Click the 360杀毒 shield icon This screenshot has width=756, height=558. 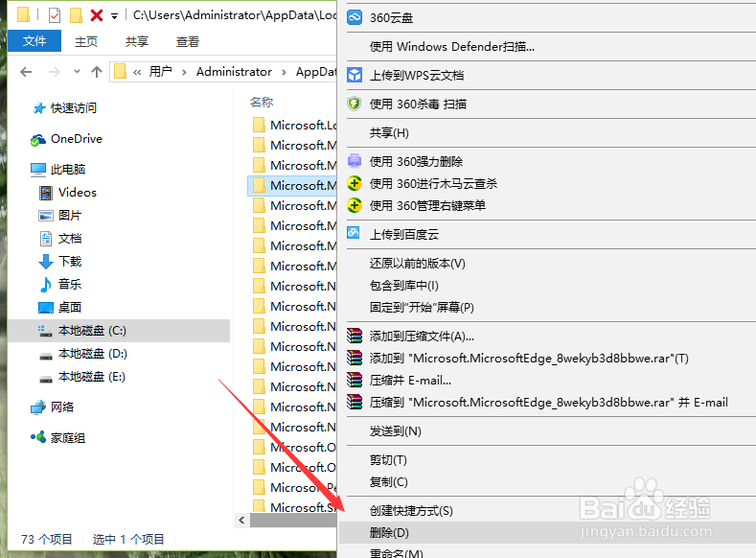(355, 104)
